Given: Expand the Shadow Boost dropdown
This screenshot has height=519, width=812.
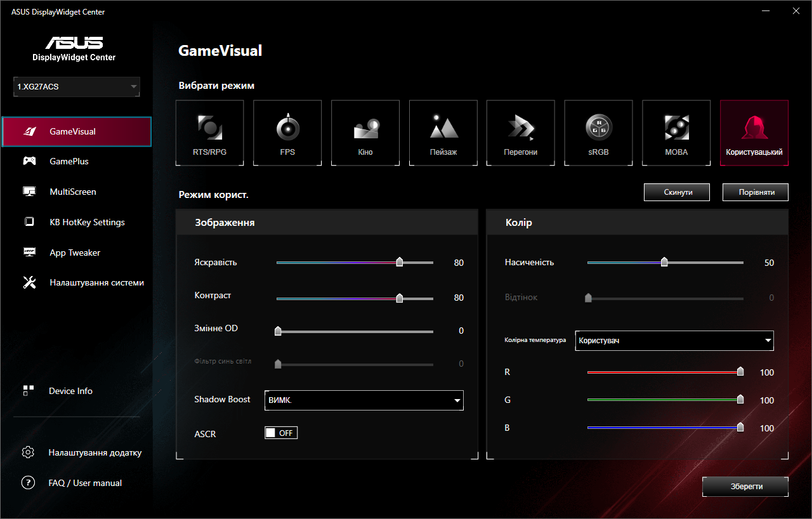Looking at the screenshot, I should pyautogui.click(x=364, y=400).
